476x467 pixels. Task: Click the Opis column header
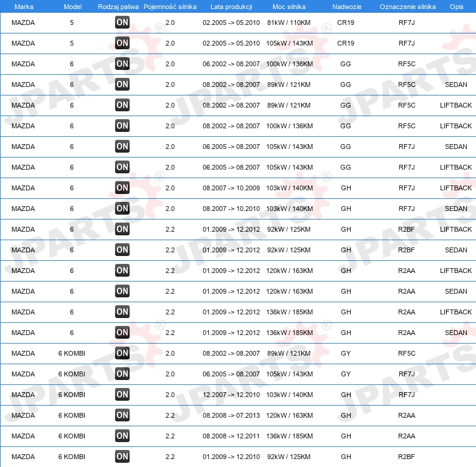point(457,7)
